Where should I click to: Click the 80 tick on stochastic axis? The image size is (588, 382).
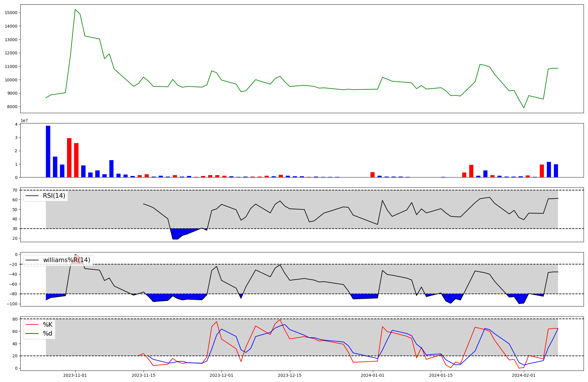[15, 319]
